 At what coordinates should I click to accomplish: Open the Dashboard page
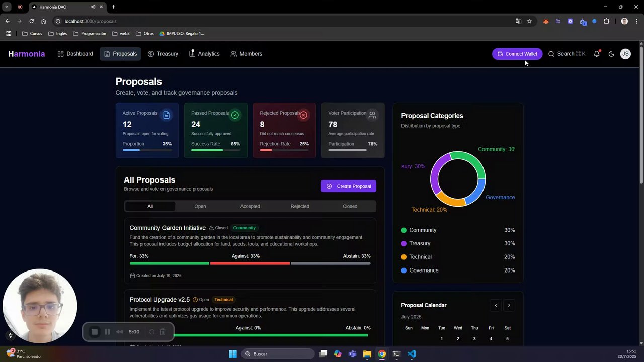[75, 54]
